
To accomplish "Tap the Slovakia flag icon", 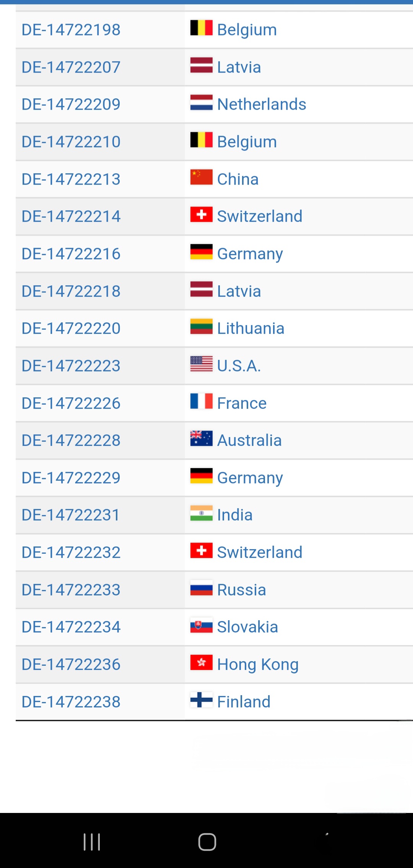I will (x=202, y=625).
